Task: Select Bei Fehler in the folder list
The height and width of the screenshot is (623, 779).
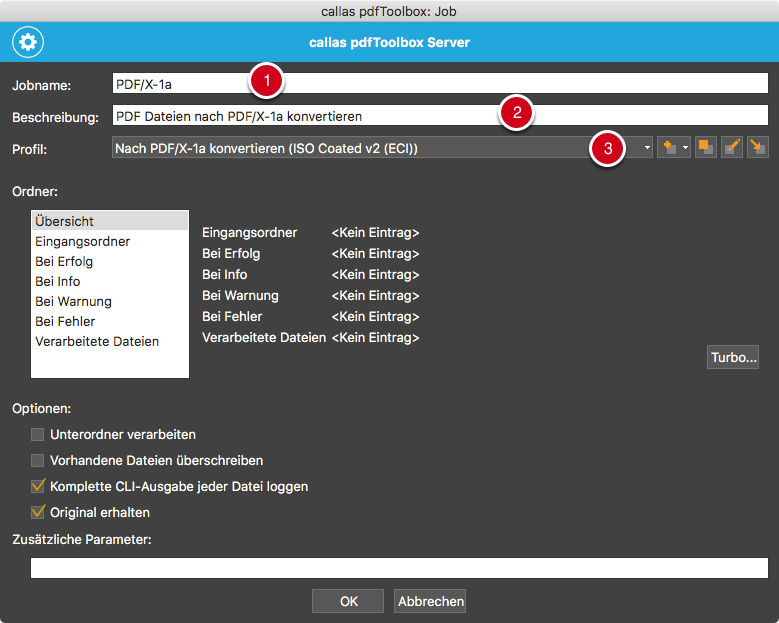Action: coord(110,321)
